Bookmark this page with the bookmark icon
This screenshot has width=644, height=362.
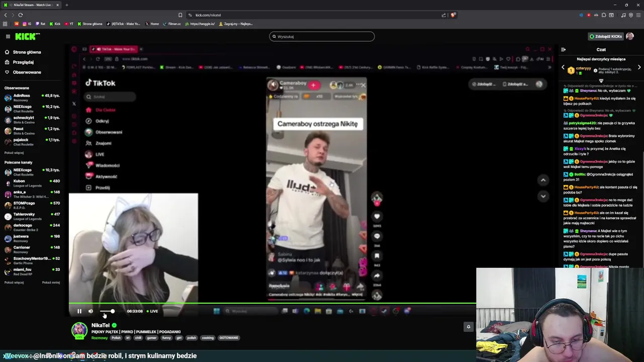coord(180,15)
